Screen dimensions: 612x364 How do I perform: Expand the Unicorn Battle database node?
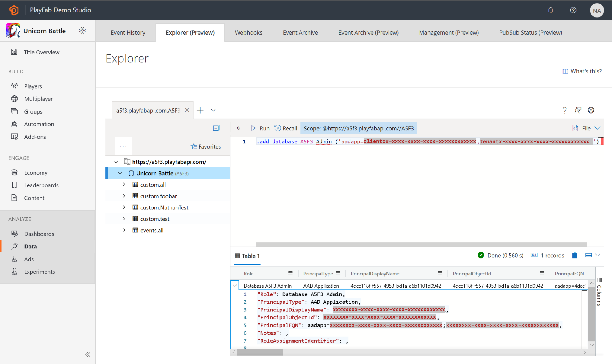tap(120, 173)
